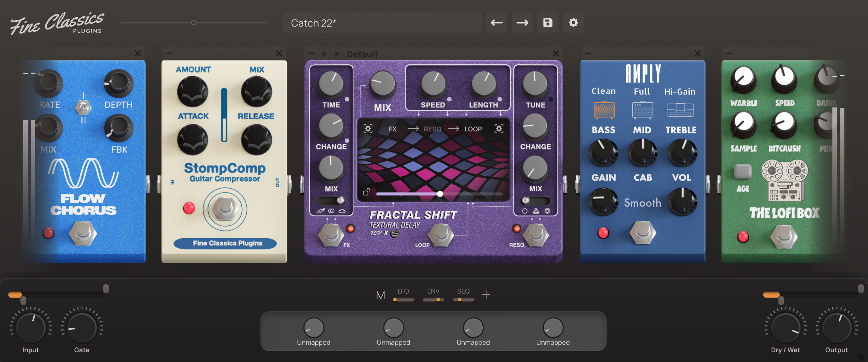Toggle the StompComp footswitch
Screen dimensions: 868x362
[225, 209]
